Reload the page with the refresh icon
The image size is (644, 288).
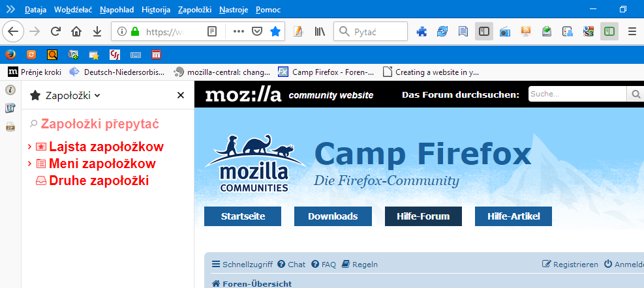click(55, 31)
